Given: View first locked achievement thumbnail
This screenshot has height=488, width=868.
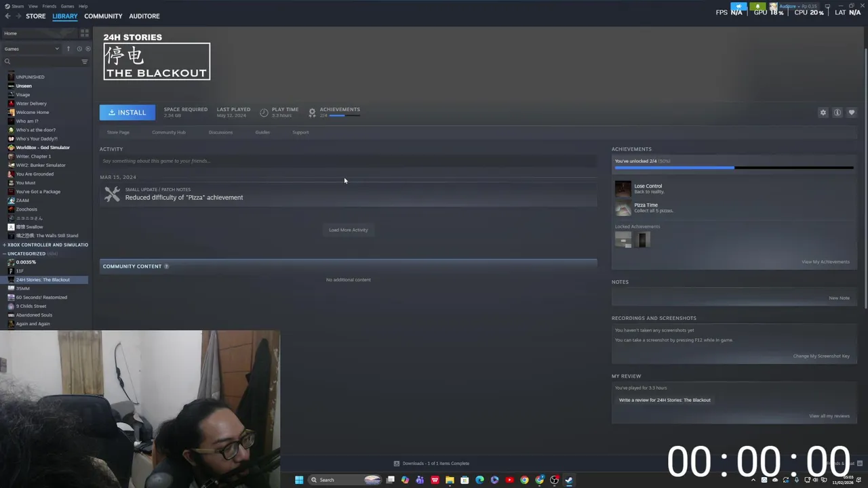Looking at the screenshot, I should (x=623, y=239).
